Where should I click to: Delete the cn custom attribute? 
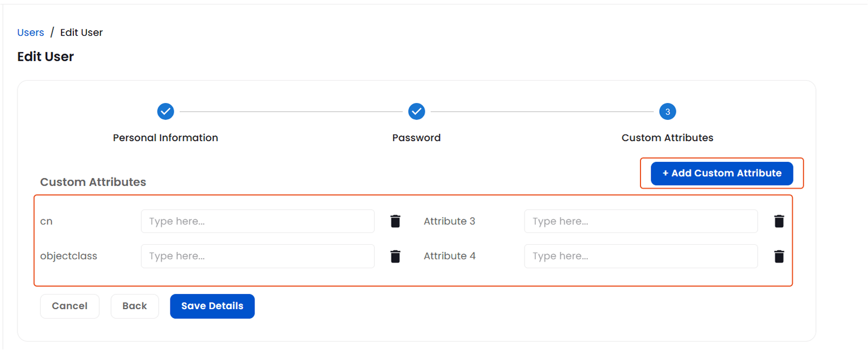395,221
